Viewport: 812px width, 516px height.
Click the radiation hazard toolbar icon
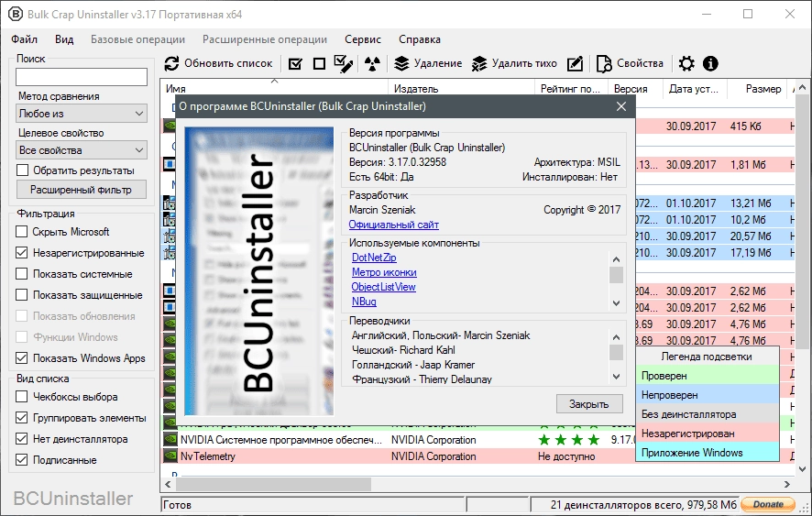click(x=372, y=64)
